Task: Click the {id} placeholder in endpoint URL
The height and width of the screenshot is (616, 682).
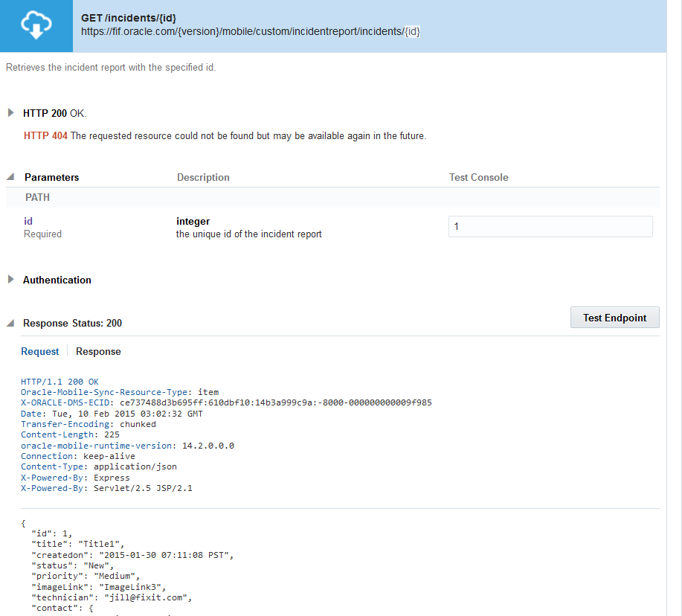Action: tap(412, 31)
